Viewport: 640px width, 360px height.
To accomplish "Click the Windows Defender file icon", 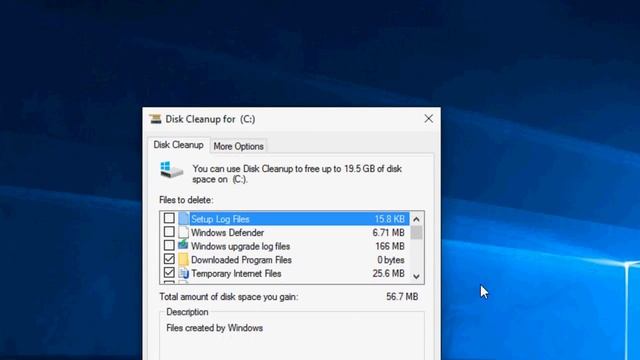I will pos(184,232).
